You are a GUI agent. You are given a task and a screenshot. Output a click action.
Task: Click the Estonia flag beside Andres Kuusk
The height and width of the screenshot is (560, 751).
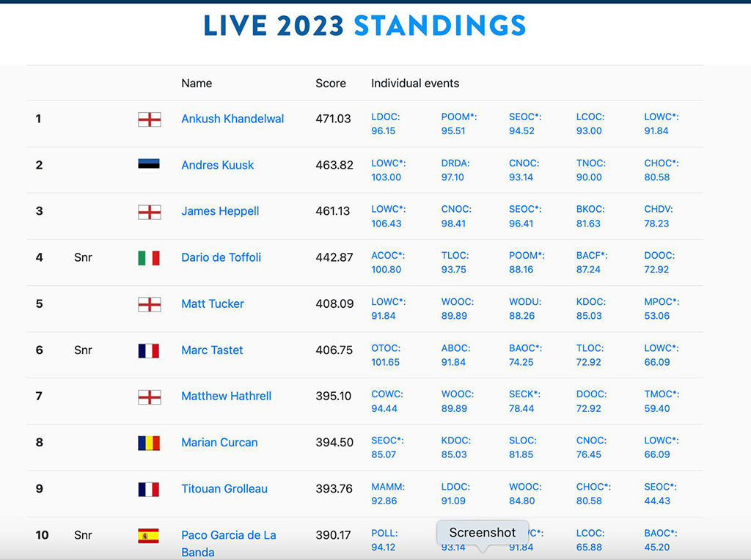[x=149, y=164]
